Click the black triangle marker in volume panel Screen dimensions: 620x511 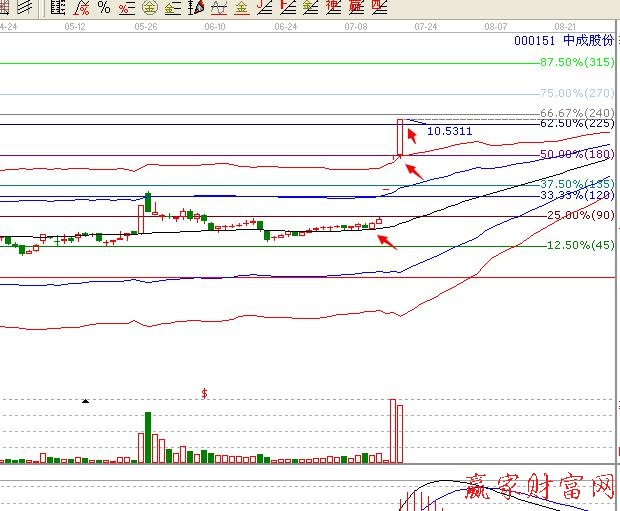point(85,400)
